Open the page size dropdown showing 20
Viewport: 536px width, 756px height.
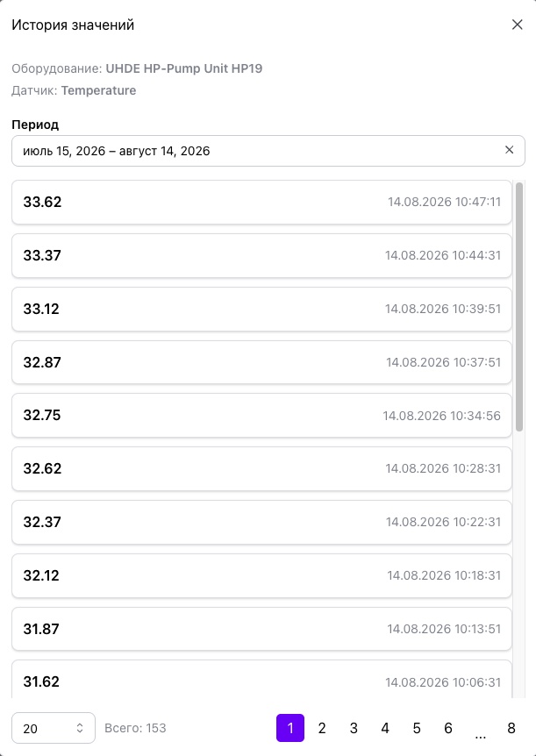[53, 728]
